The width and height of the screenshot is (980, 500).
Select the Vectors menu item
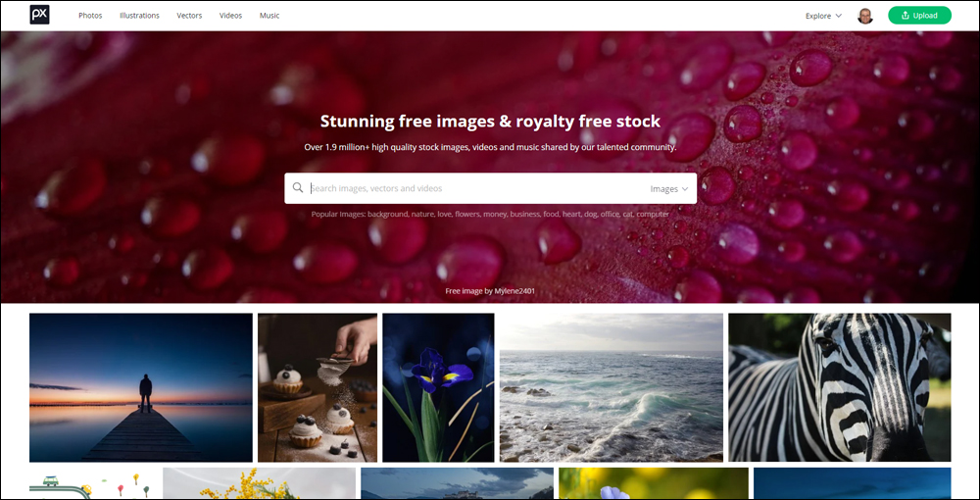(189, 16)
